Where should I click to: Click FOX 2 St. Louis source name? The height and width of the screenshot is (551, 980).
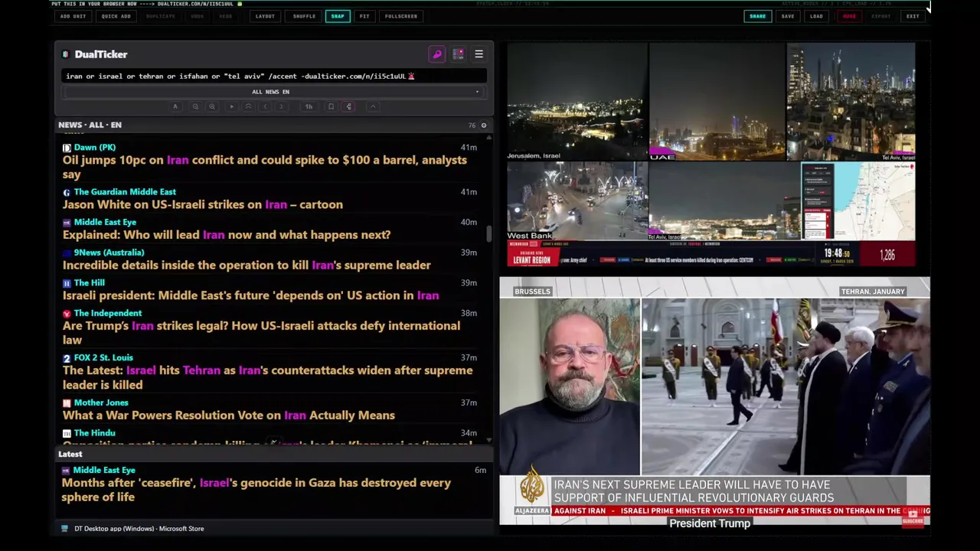(x=103, y=357)
